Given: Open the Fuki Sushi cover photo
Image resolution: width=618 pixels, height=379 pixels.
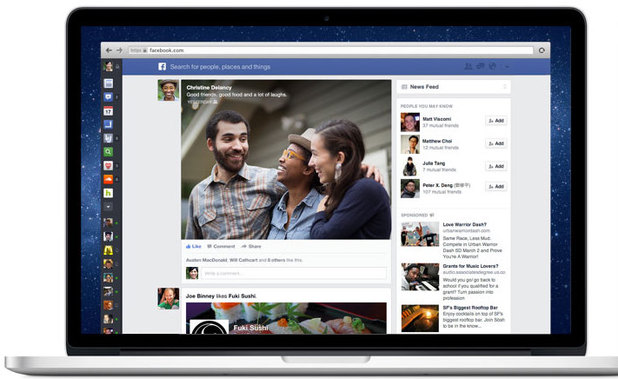Looking at the screenshot, I should [x=286, y=318].
